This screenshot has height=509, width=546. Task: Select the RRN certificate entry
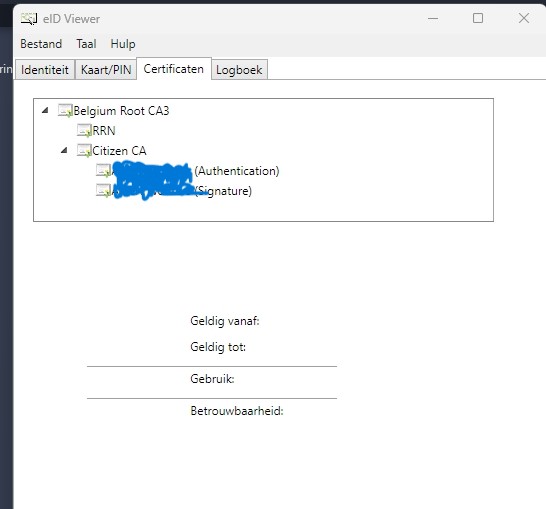point(104,131)
